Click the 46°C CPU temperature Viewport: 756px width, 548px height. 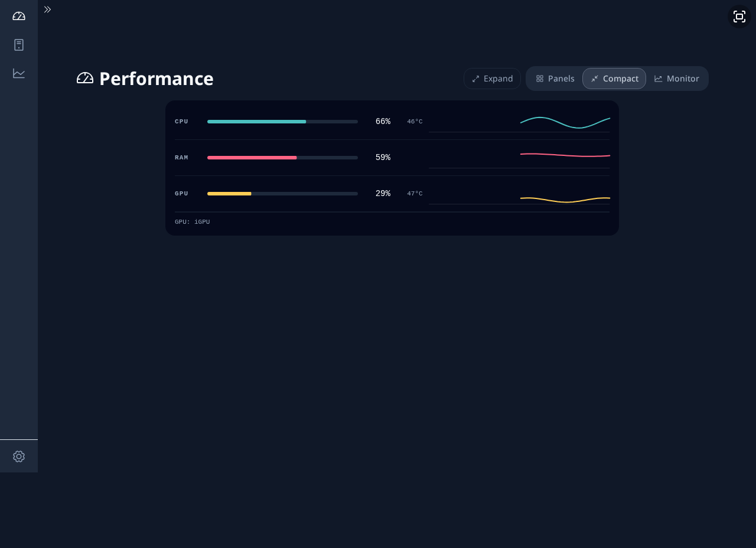point(415,122)
